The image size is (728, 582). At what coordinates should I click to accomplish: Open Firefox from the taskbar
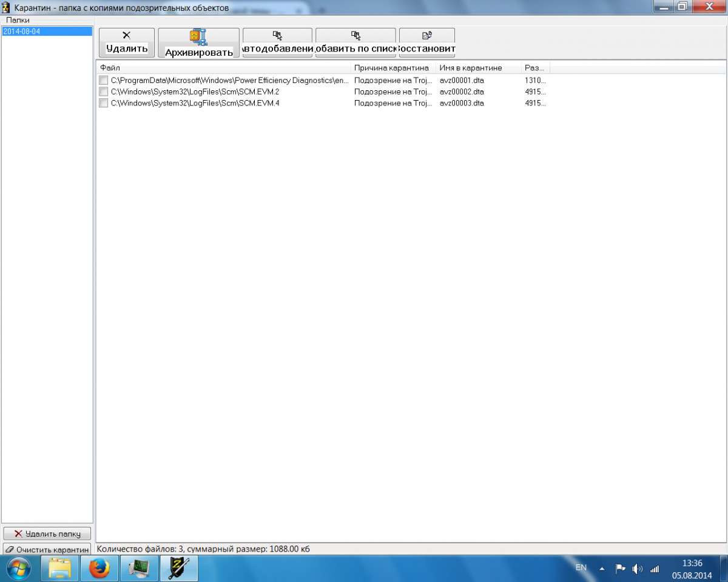99,569
